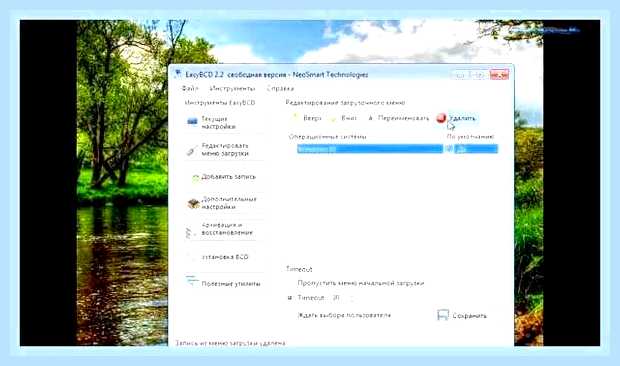Image resolution: width=620 pixels, height=366 pixels.
Task: Click the Timeout value spinner arrows
Action: [351, 298]
